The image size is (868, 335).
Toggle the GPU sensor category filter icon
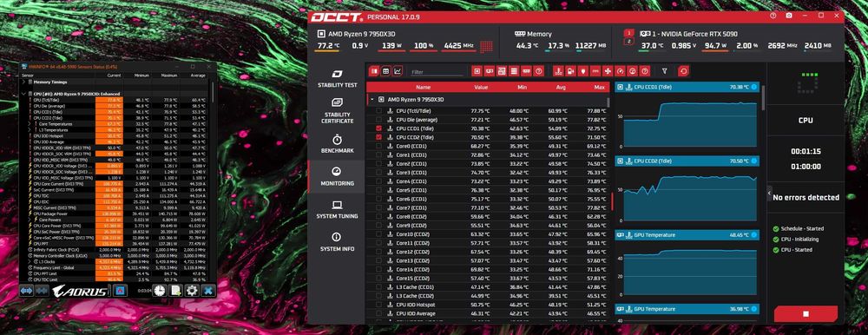(489, 71)
